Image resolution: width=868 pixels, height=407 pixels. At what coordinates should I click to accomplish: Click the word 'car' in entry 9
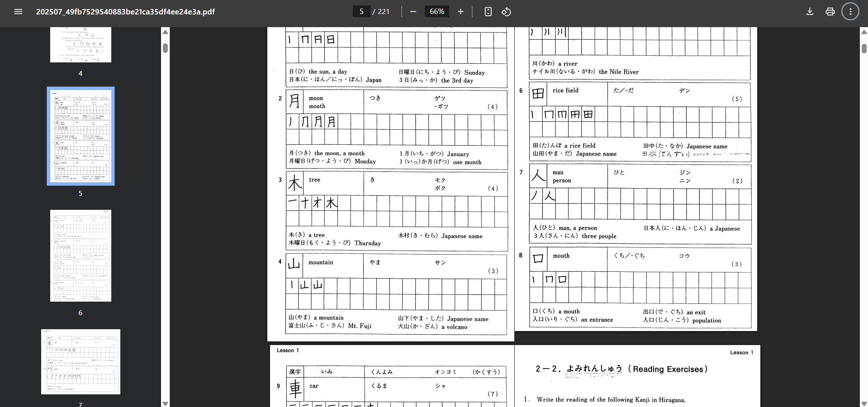314,386
